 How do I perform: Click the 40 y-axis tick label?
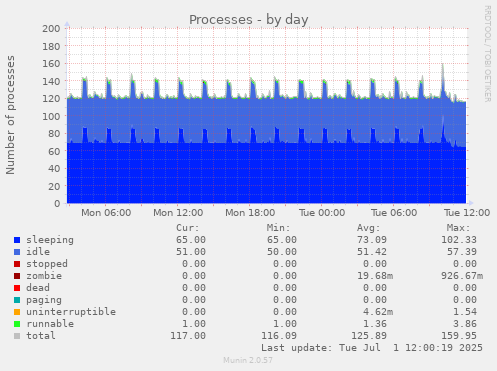54,169
